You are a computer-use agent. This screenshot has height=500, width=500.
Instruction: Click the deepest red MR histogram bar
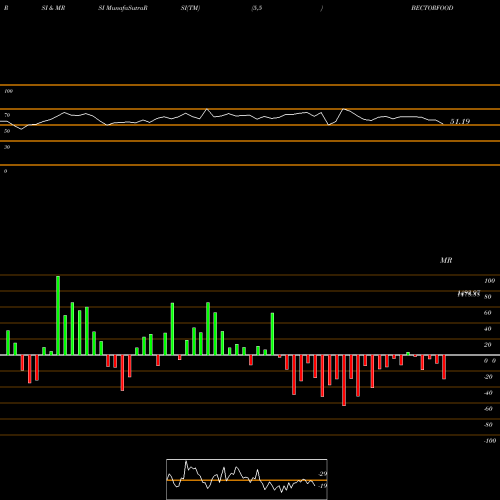click(344, 380)
